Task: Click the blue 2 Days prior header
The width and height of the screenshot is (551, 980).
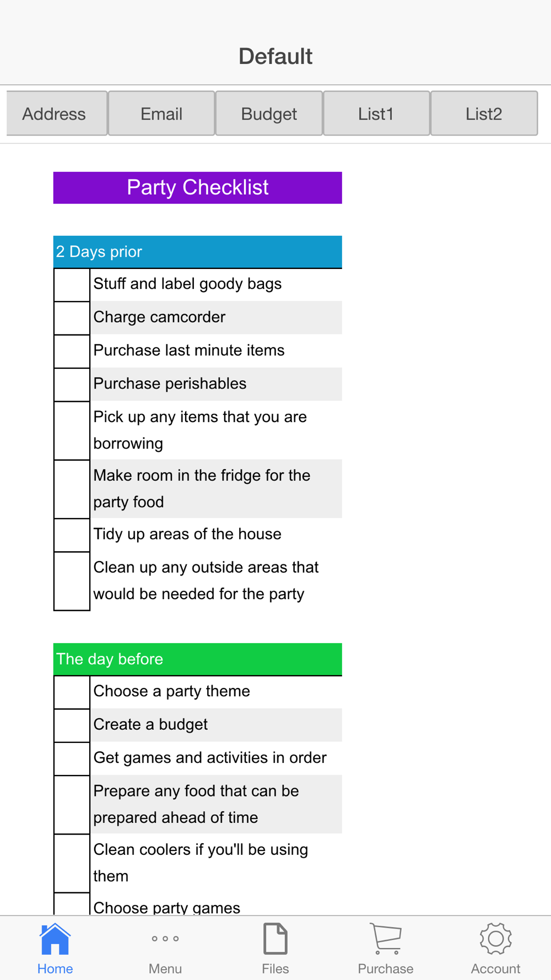Action: coord(197,252)
